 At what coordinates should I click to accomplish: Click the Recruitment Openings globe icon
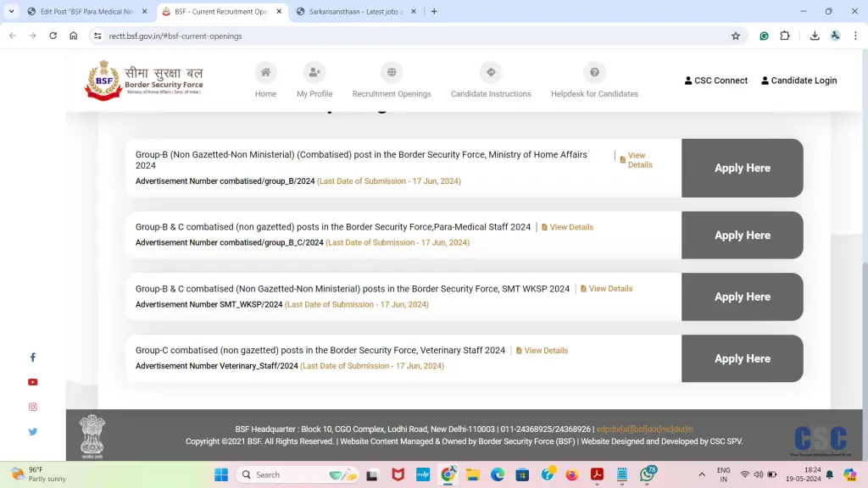coord(392,73)
